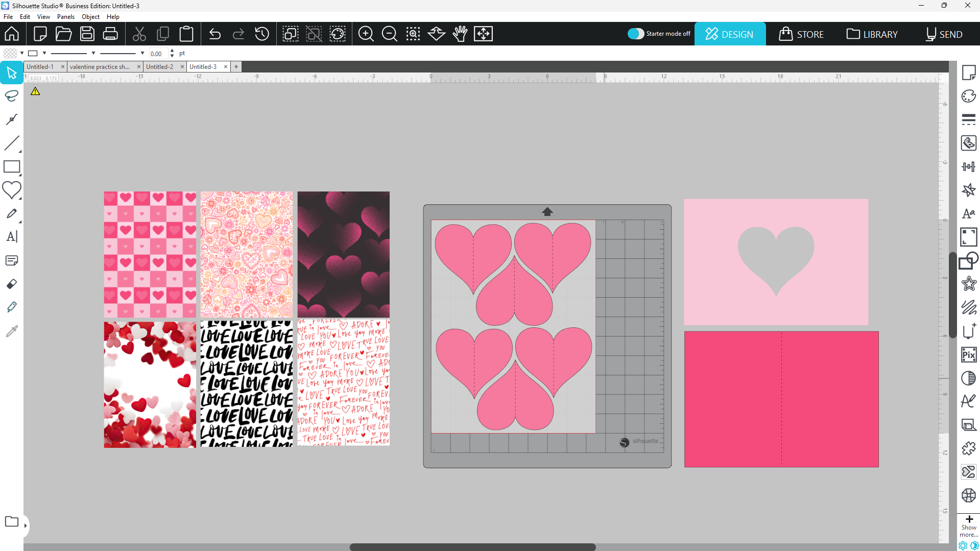Screen dimensions: 980x551
Task: Increase line thickness with up stepper
Action: [172, 51]
